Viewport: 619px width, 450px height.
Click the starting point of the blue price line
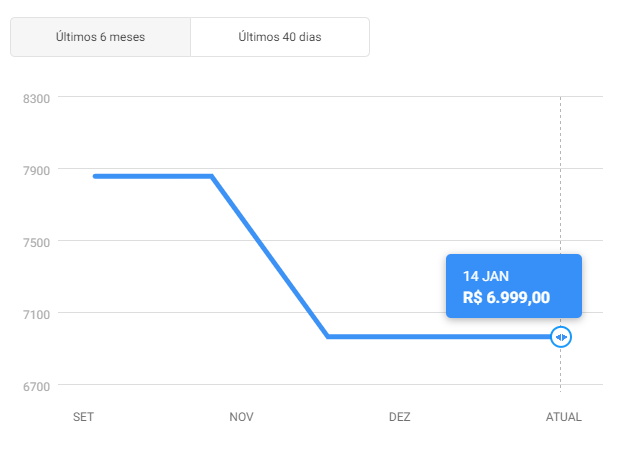coord(96,176)
